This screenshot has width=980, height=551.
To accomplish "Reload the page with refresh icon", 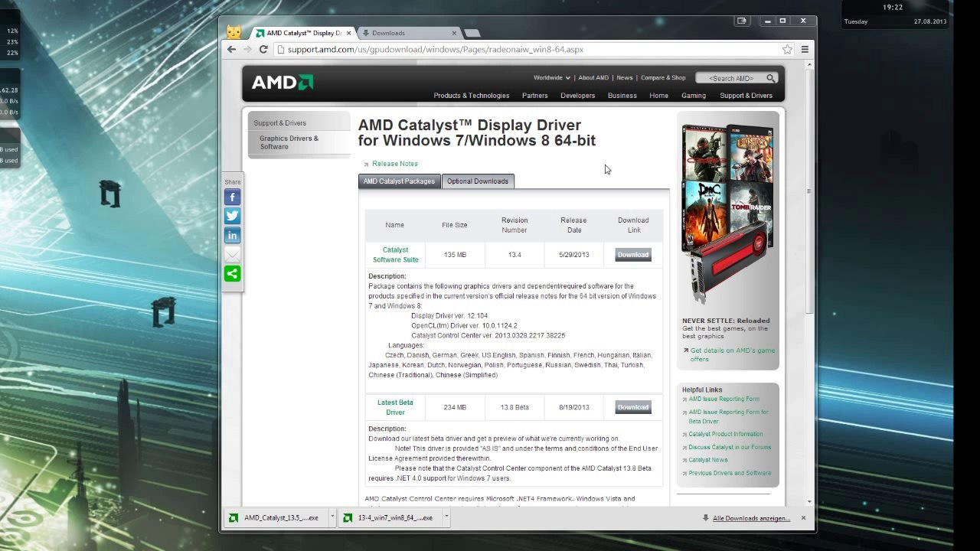I will 263,49.
